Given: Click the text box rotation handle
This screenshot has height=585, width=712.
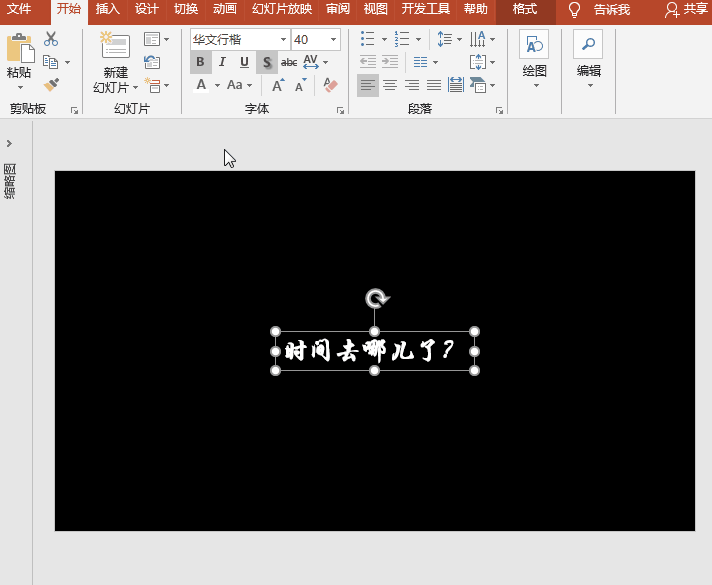Looking at the screenshot, I should [x=377, y=298].
